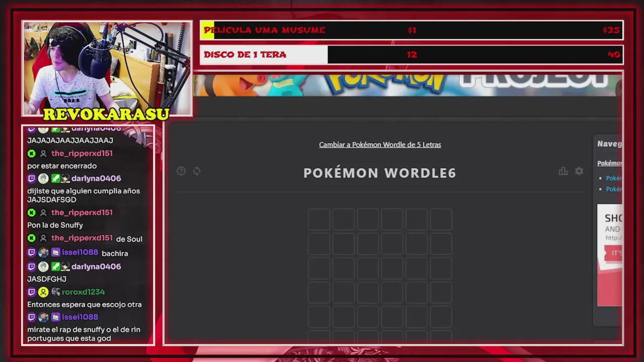
Task: Click the Twitch badge on the 'bachira' row
Action: click(32, 252)
